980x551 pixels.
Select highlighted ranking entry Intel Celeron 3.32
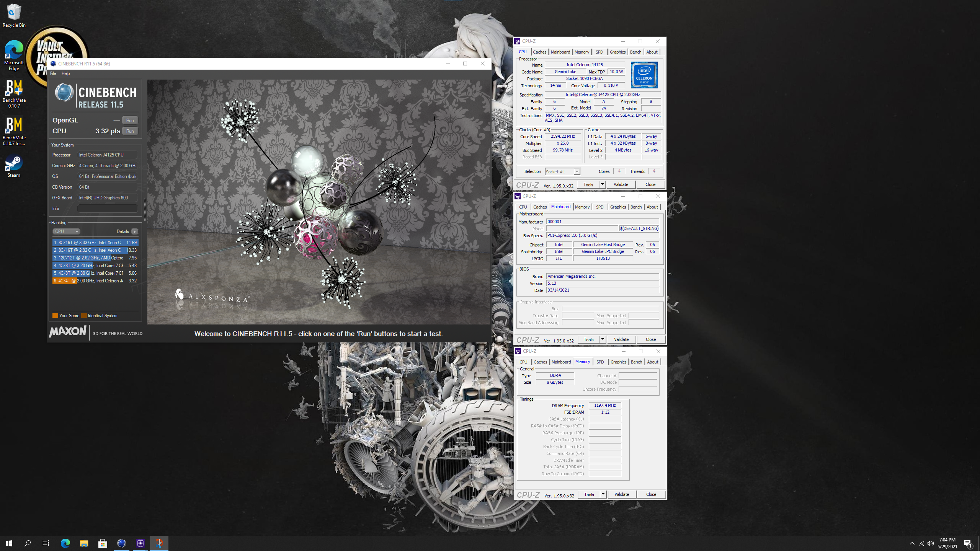pyautogui.click(x=95, y=281)
